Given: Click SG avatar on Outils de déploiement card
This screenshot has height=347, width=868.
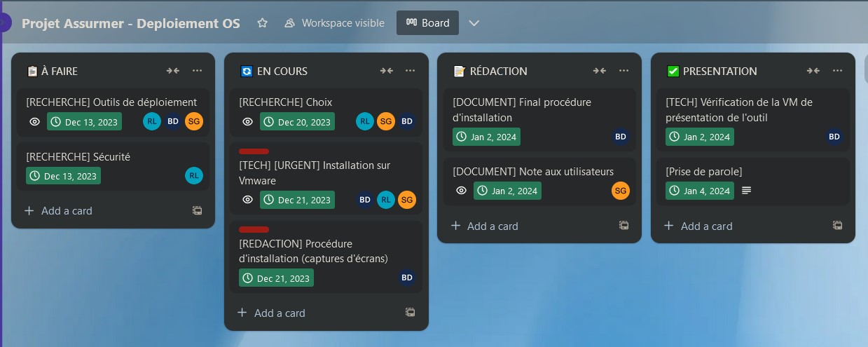Looking at the screenshot, I should click(x=194, y=121).
